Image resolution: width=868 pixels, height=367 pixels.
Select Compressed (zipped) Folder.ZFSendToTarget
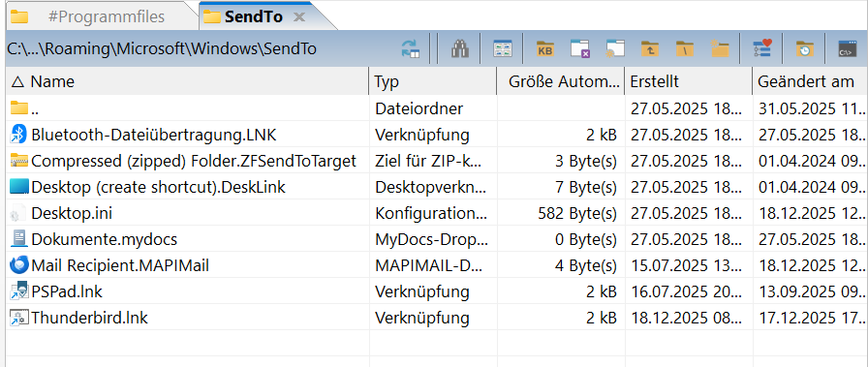click(x=194, y=161)
